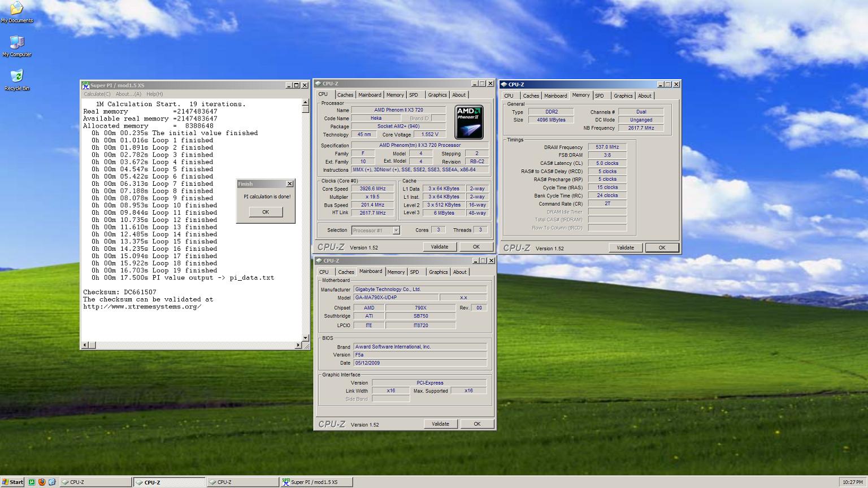
Task: Click Validate in the CPU-Z Mainboard window
Action: 440,424
